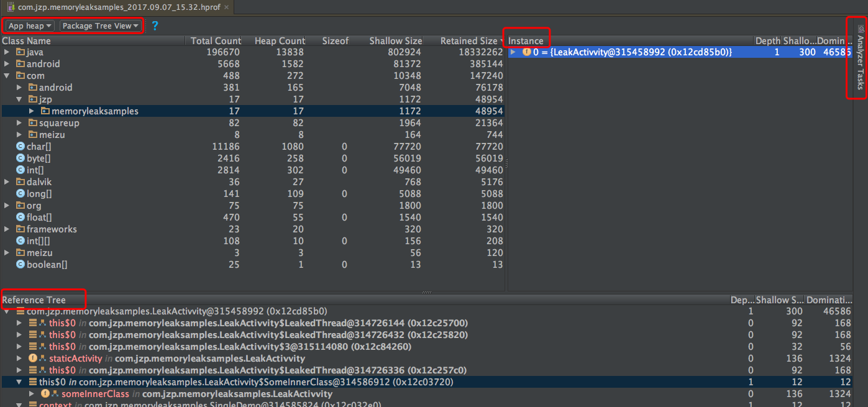Screen dimensions: 868x407
Task: Click the splitter handle between class and instance panes
Action: [506, 163]
